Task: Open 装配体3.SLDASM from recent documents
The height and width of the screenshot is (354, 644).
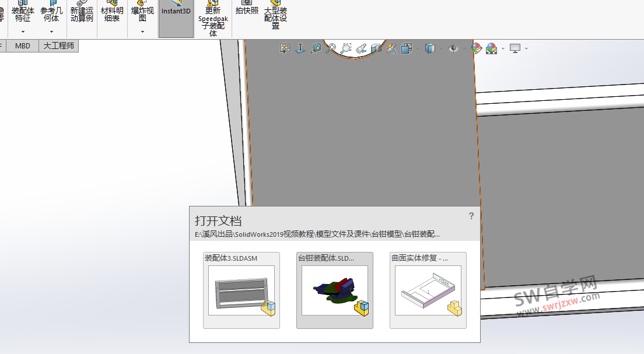Action: [x=241, y=290]
